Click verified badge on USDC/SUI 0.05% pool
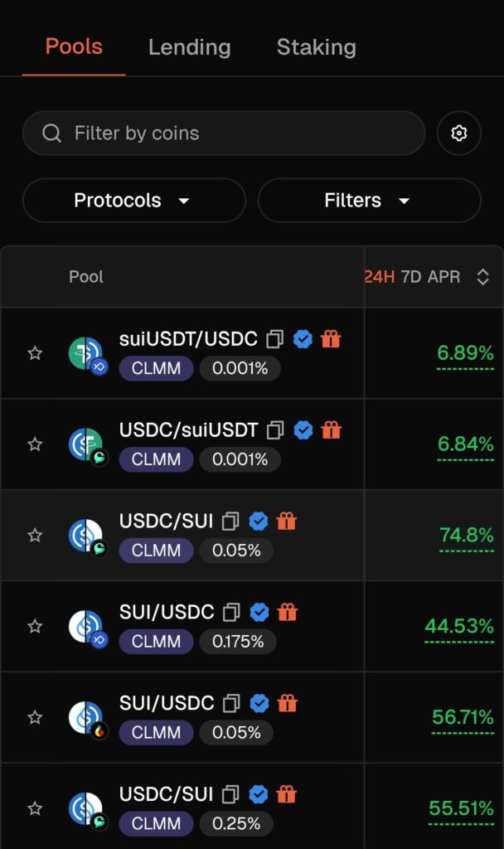504x849 pixels. click(x=259, y=522)
